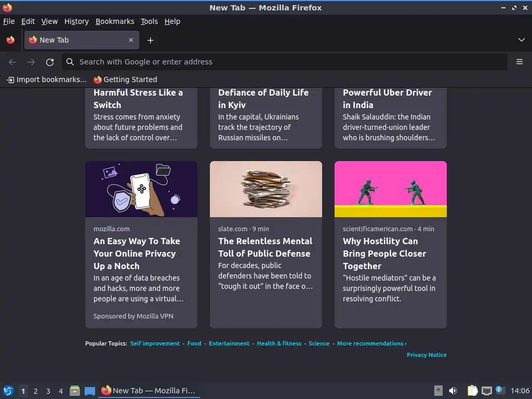Click the 14:06 taskbar clock
This screenshot has width=532, height=399.
520,391
